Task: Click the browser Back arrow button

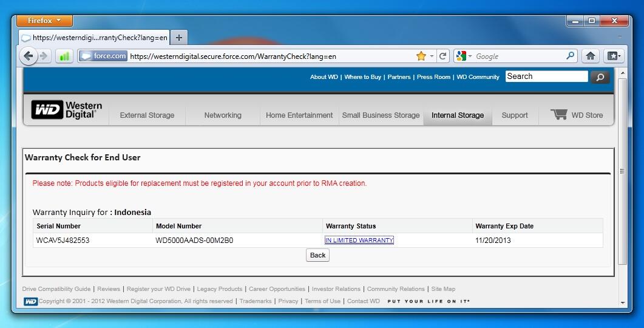Action: 29,56
